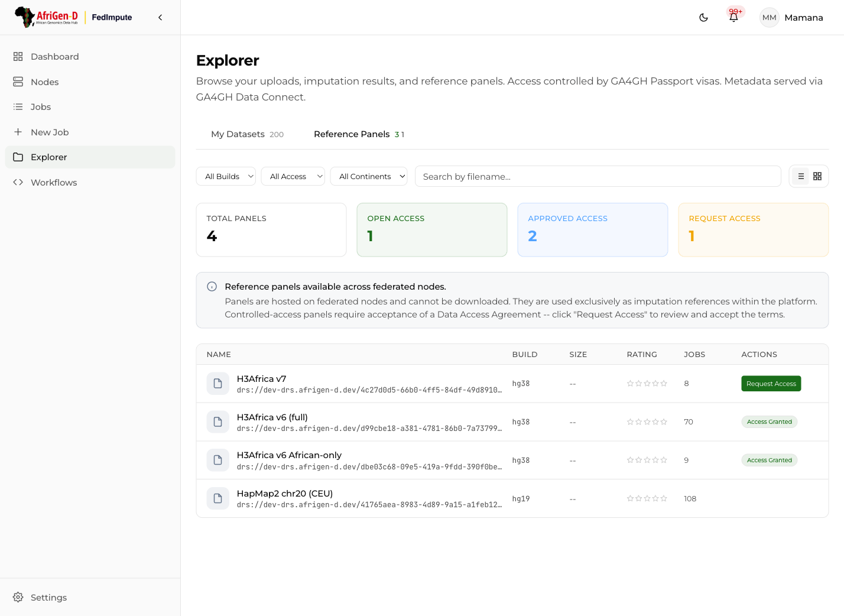Select the hg19 build cell
844x616 pixels.
pos(521,499)
